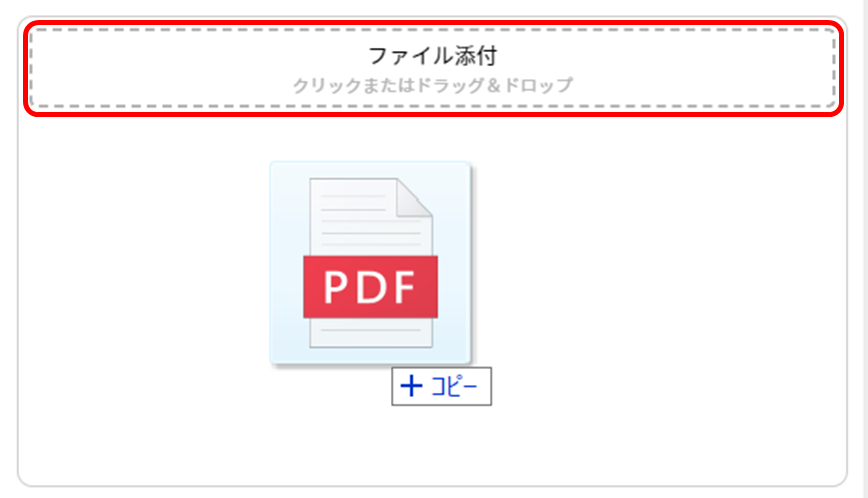
Task: Click the red PDF label band
Action: (x=370, y=287)
